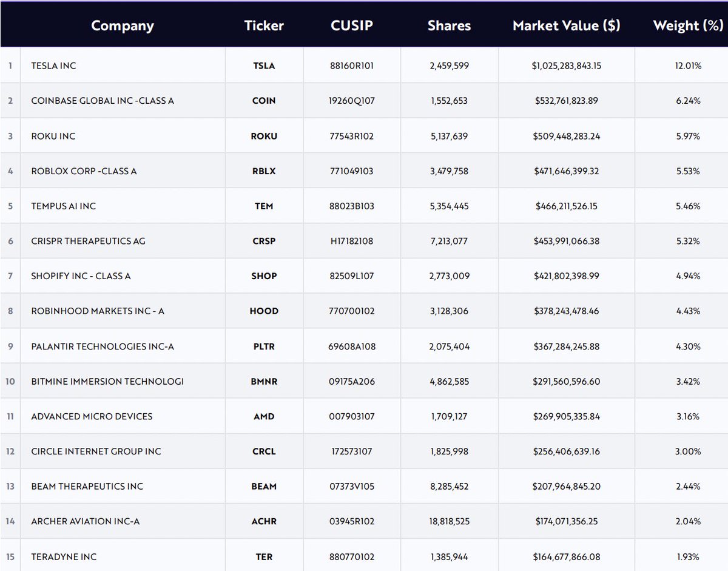
Task: Click the BITMINE IMMERSION TECHNOLOGI company cell
Action: 107,382
